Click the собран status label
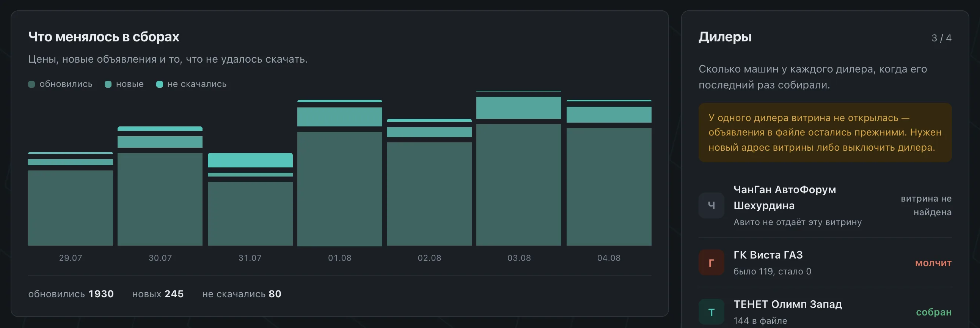This screenshot has width=980, height=328. click(x=934, y=312)
